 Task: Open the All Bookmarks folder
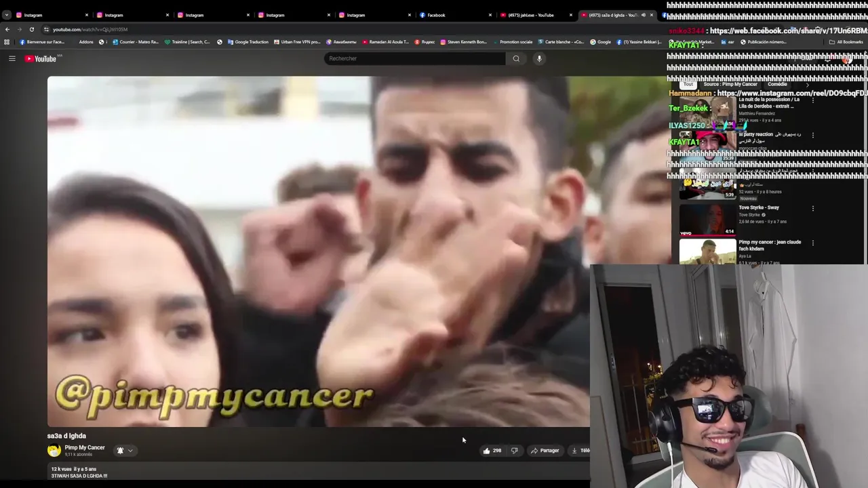click(x=846, y=42)
